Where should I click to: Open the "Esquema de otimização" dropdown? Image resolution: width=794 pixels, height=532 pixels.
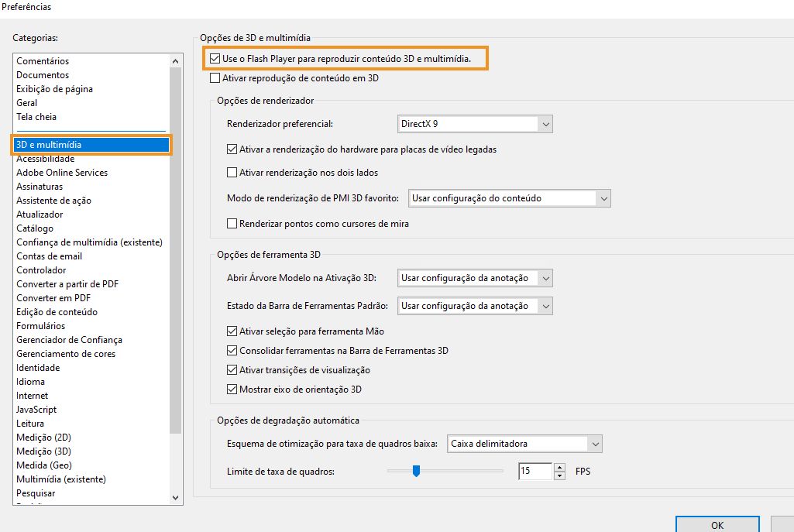tap(596, 443)
